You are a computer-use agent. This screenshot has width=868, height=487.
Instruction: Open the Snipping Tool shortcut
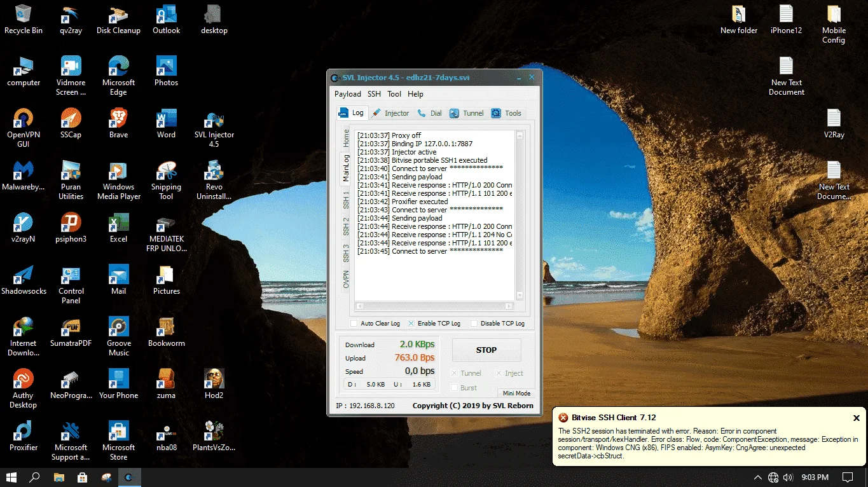click(166, 180)
